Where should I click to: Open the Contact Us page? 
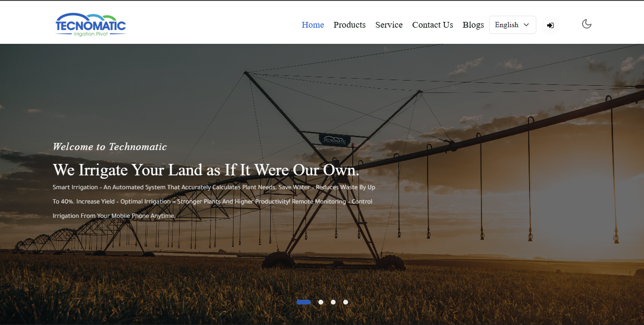[x=433, y=25]
